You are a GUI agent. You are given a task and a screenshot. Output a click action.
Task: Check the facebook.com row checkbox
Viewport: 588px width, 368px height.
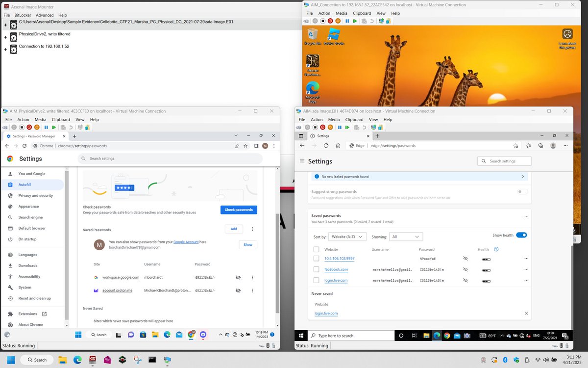pyautogui.click(x=316, y=269)
